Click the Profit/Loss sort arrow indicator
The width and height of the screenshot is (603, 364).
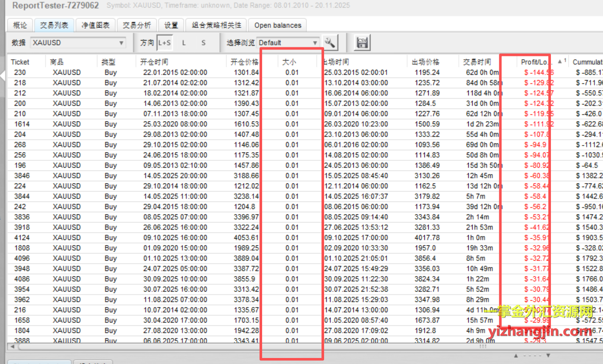[560, 62]
